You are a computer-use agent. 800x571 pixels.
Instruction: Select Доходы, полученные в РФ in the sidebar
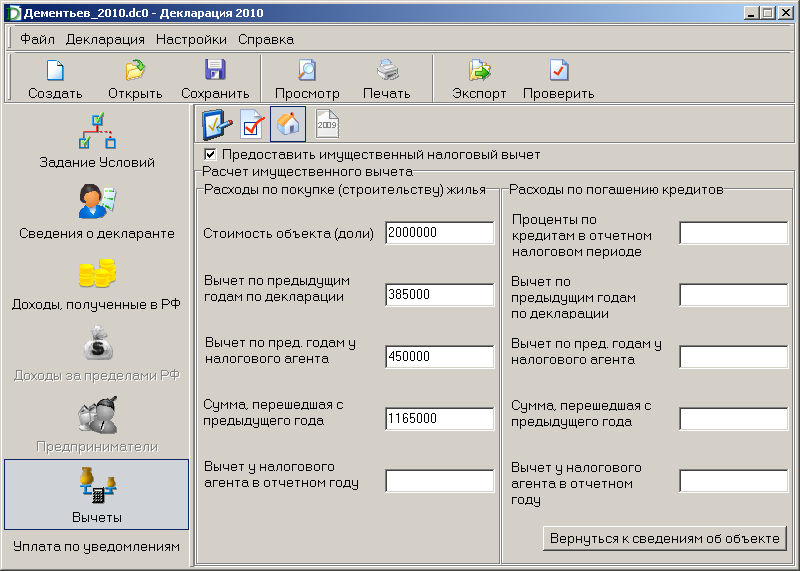point(97,283)
